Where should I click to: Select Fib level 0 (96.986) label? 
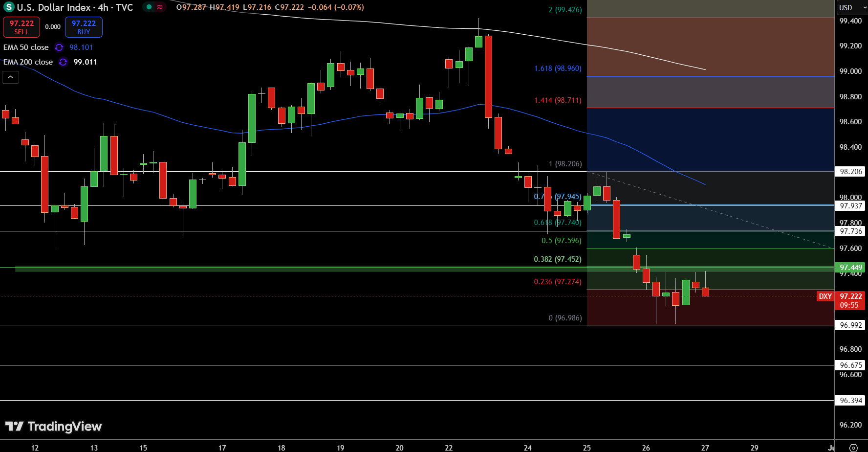565,318
